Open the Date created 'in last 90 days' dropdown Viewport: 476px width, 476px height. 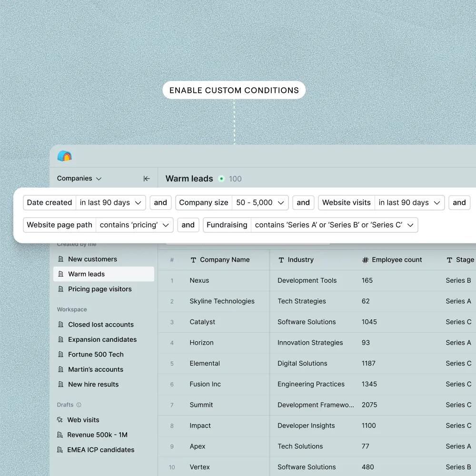click(111, 202)
